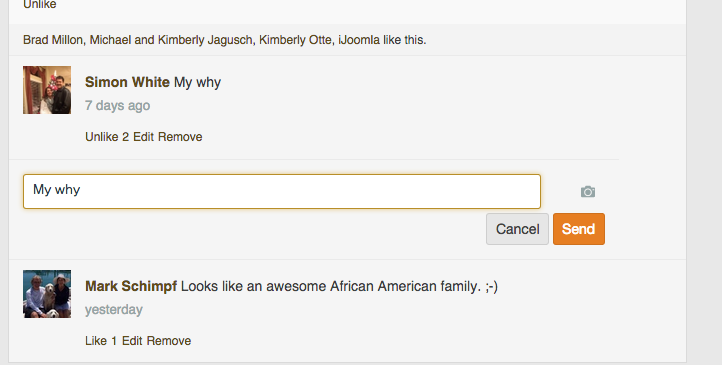The width and height of the screenshot is (722, 365).
Task: Send the comment with the orange button
Action: (x=579, y=229)
